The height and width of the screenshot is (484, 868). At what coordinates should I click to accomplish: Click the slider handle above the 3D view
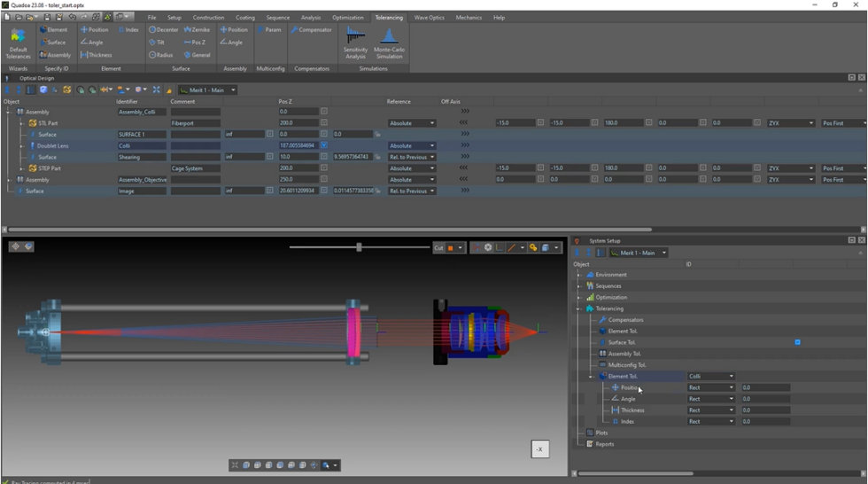[359, 247]
